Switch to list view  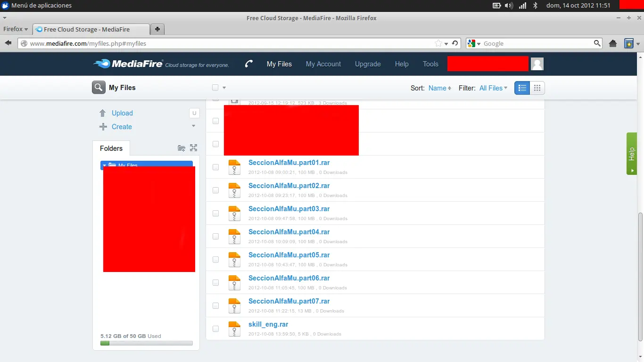click(x=522, y=88)
